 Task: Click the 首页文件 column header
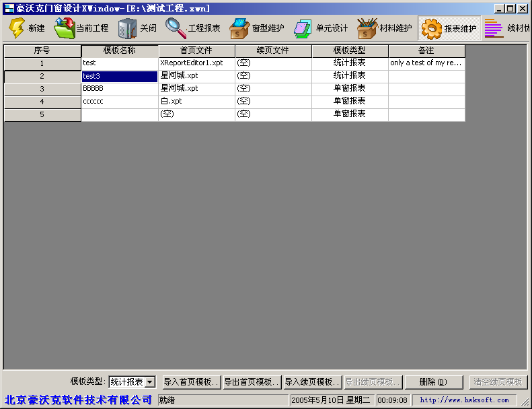pyautogui.click(x=196, y=50)
